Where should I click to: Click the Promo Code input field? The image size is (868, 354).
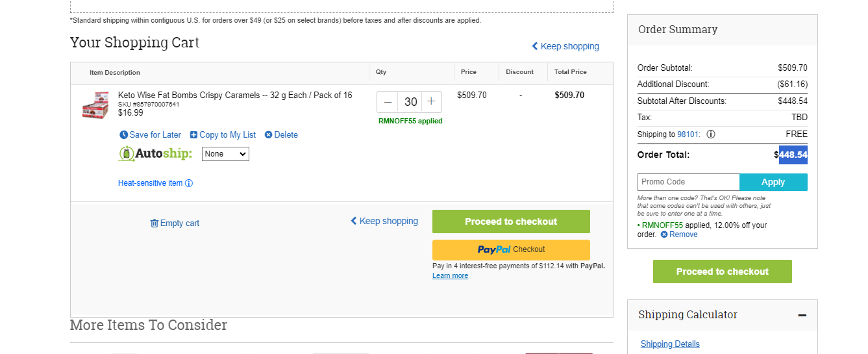689,183
